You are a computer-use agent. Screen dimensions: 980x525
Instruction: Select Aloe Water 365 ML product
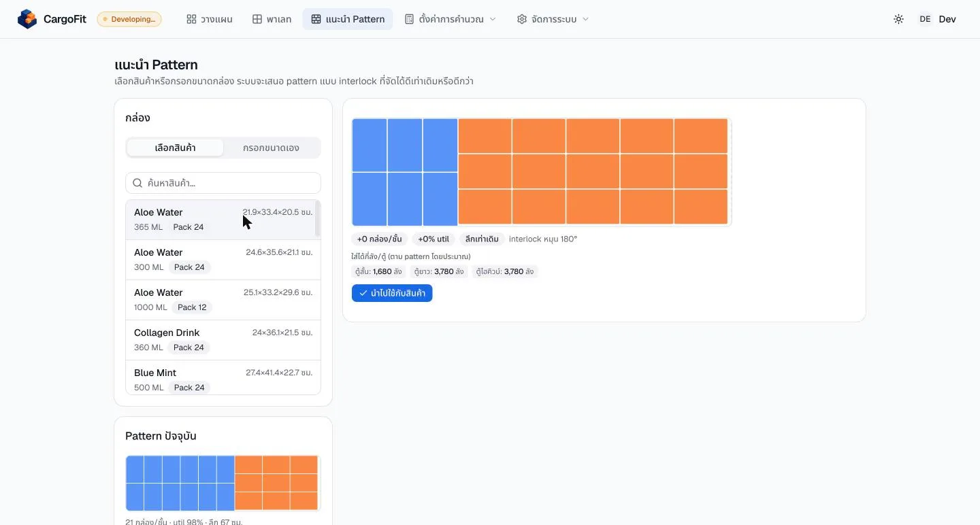(220, 220)
